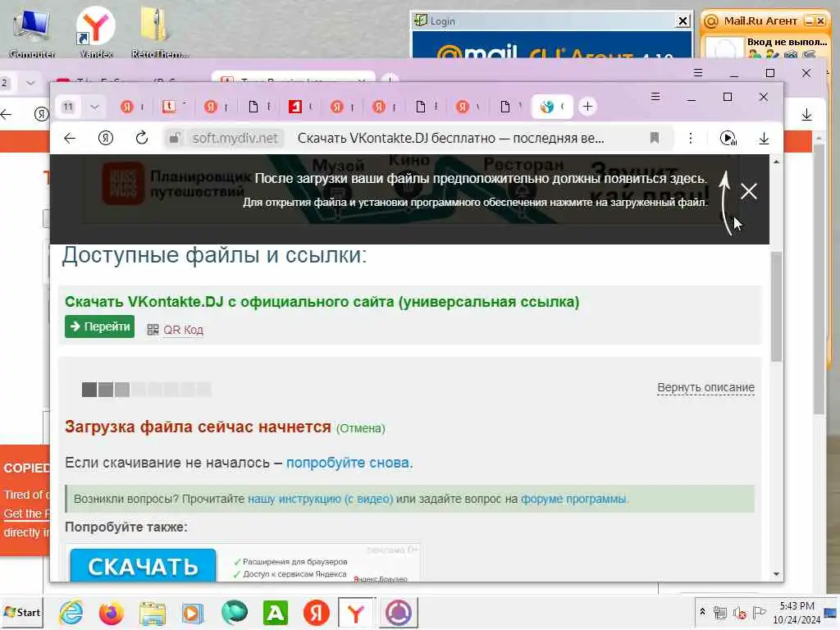The image size is (840, 630).
Task: Click the blue СКАЧАТЬ button
Action: tap(143, 566)
